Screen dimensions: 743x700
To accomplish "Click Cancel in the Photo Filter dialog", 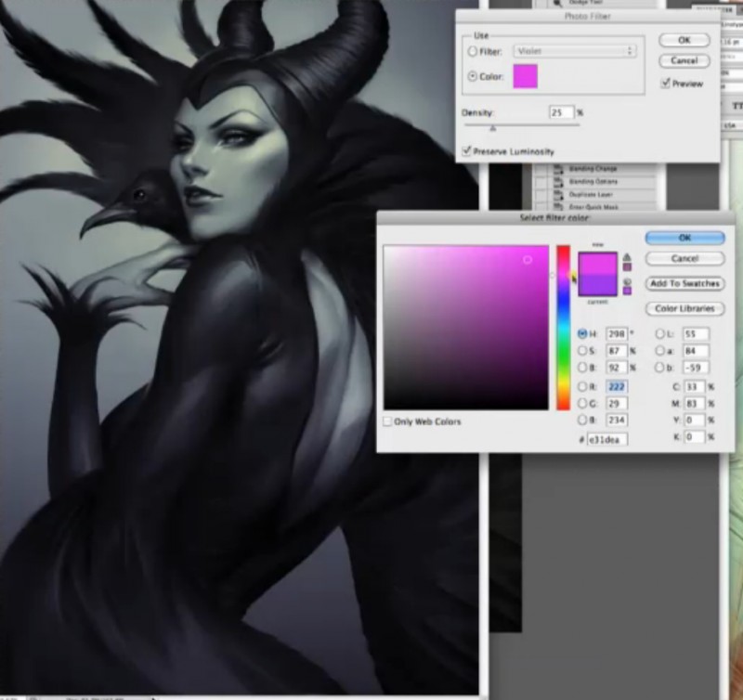I will click(x=684, y=60).
